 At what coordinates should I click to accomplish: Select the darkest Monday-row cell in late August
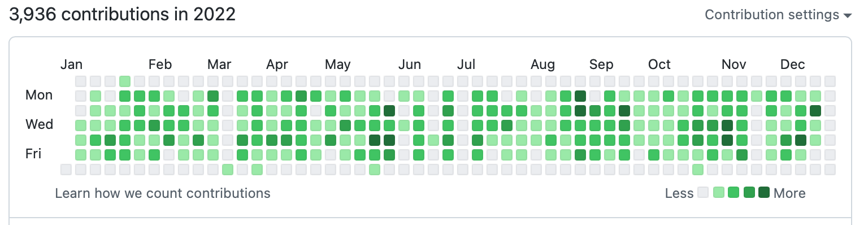(580, 96)
